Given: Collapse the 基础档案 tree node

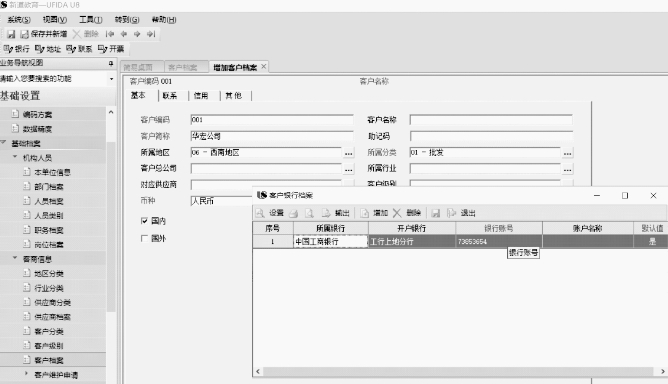Looking at the screenshot, I should coord(3,143).
